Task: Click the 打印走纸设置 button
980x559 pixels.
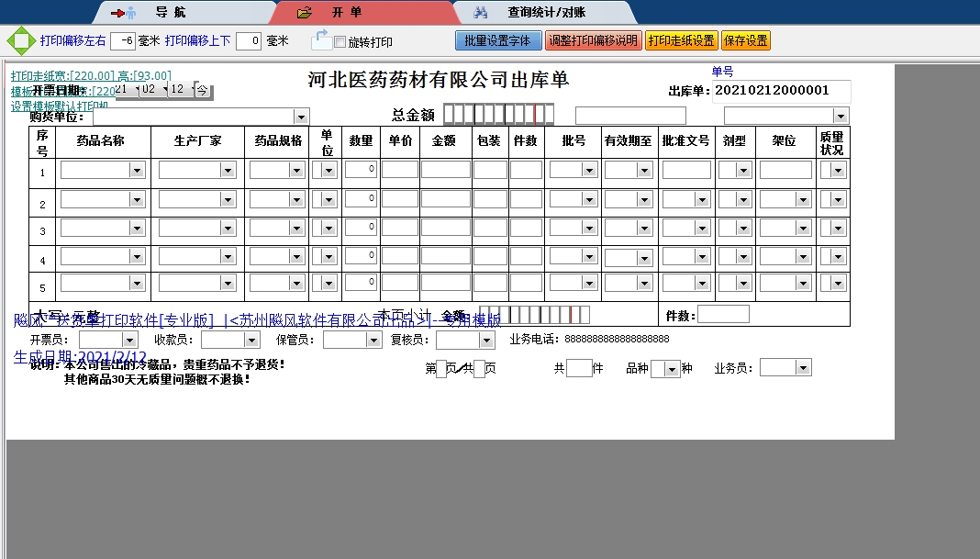Action: [681, 39]
